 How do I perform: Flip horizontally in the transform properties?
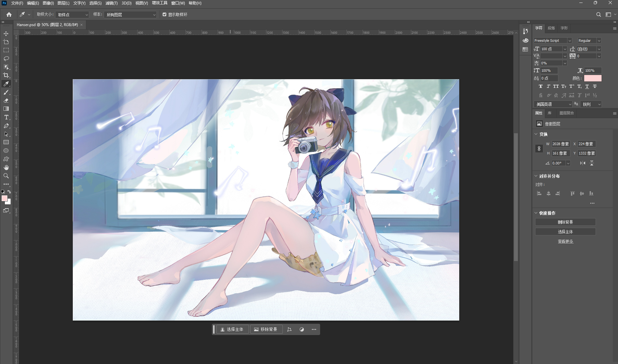pyautogui.click(x=583, y=163)
